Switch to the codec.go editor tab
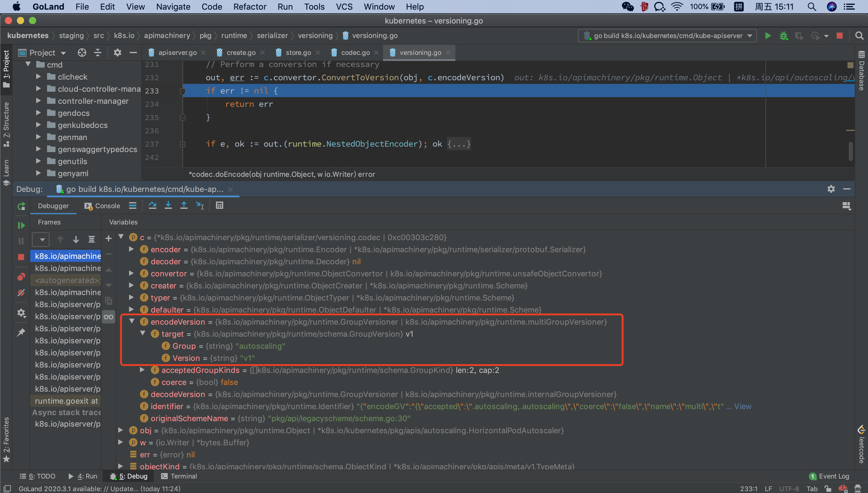This screenshot has width=868, height=493. coord(355,52)
